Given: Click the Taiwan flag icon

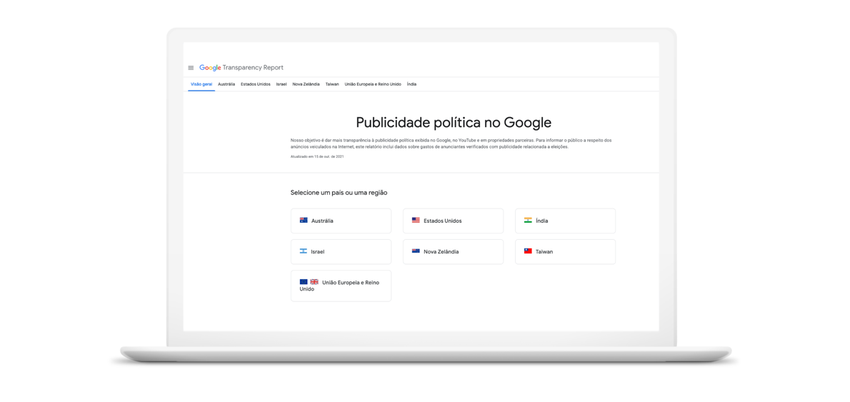Looking at the screenshot, I should tap(528, 251).
